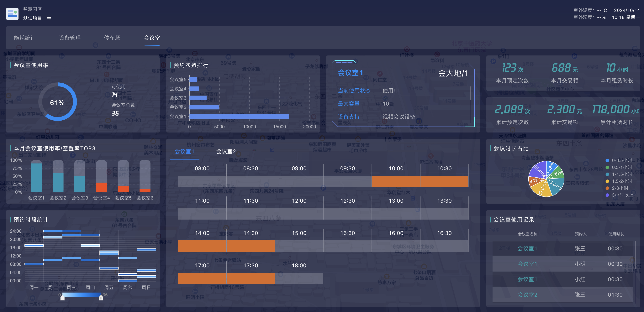The image size is (644, 312).
Task: Go to the 停车场 tab
Action: (112, 38)
